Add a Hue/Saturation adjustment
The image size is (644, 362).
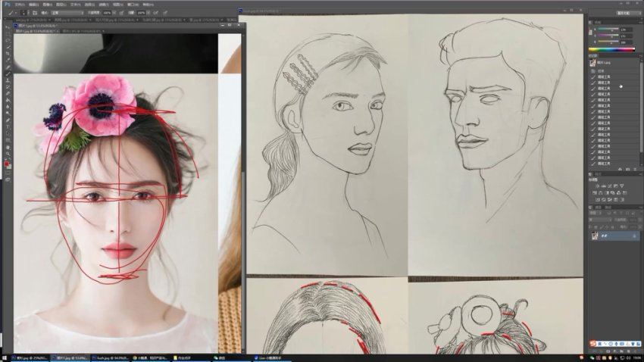point(595,192)
